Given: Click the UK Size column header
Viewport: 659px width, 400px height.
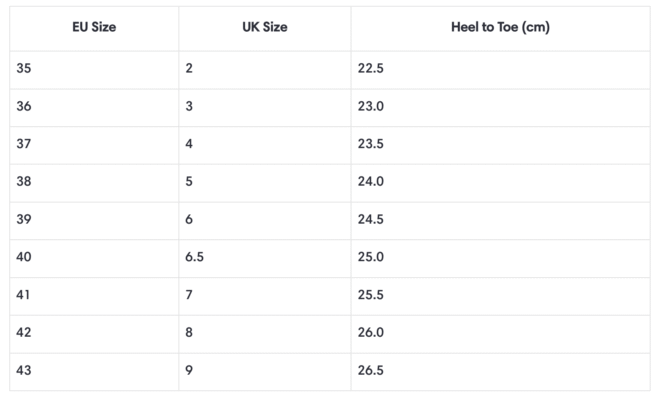Looking at the screenshot, I should point(265,27).
